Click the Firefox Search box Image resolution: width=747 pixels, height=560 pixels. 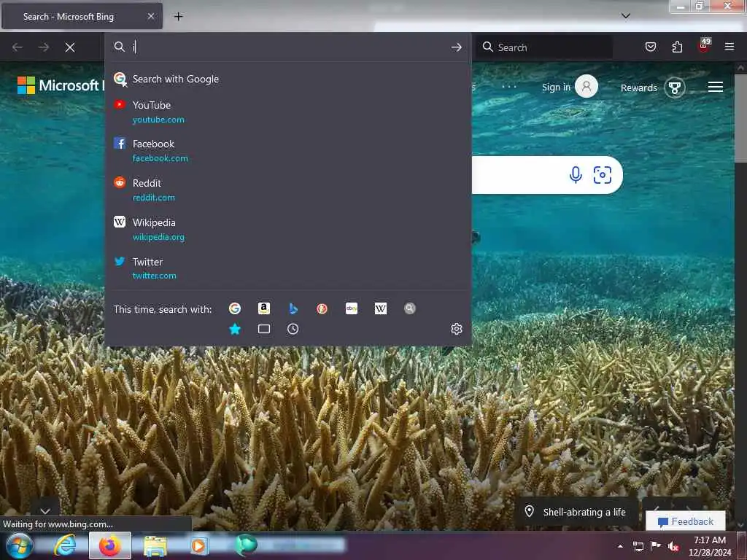[546, 47]
